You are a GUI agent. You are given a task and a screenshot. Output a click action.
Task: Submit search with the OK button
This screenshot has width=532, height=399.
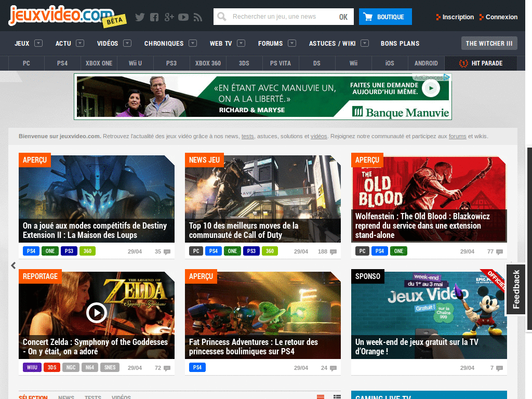pyautogui.click(x=343, y=17)
